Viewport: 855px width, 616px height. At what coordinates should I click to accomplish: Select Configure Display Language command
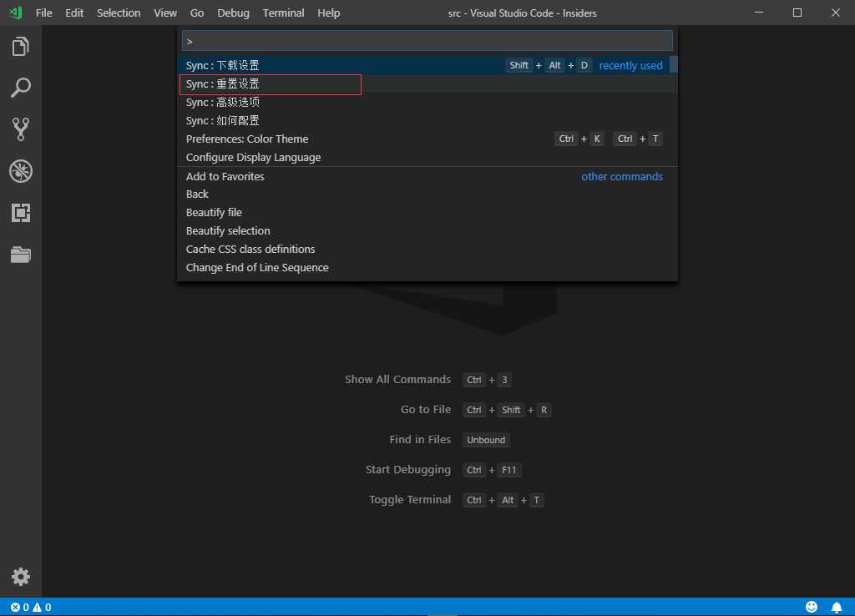[x=427, y=158]
